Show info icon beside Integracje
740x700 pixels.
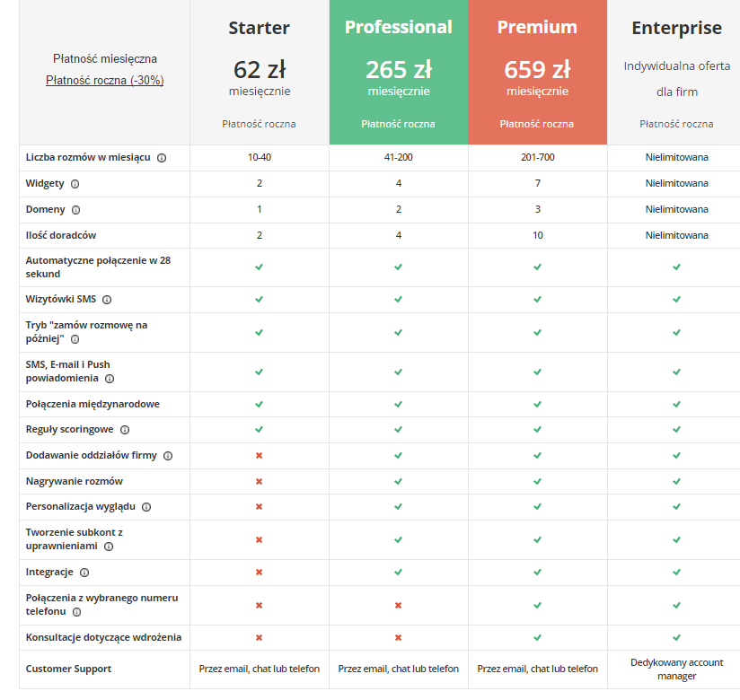coord(84,573)
